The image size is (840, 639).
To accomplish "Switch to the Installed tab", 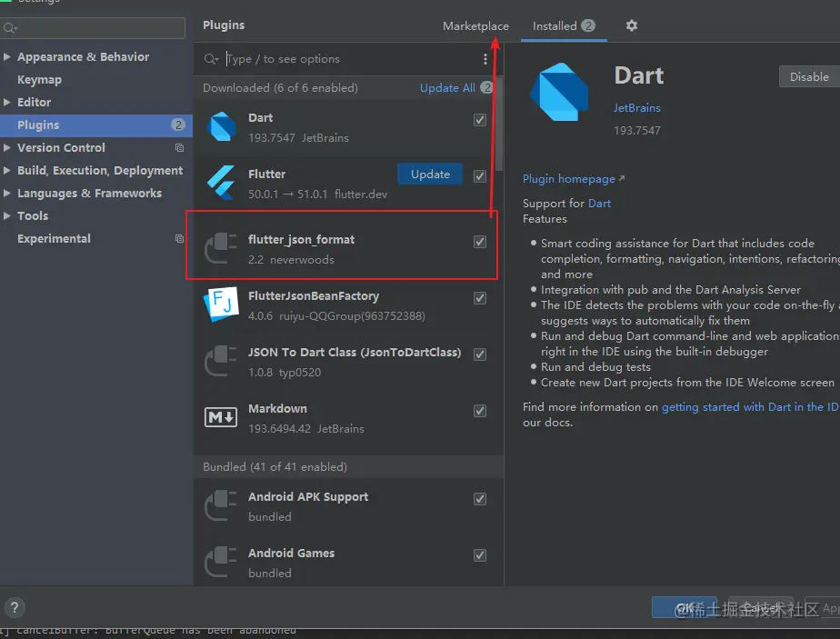I will (564, 25).
